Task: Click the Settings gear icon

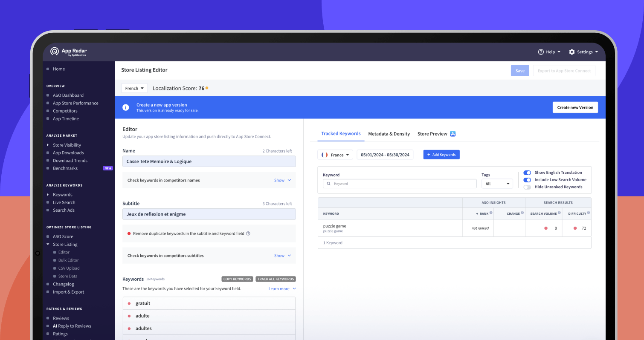Action: click(x=572, y=52)
